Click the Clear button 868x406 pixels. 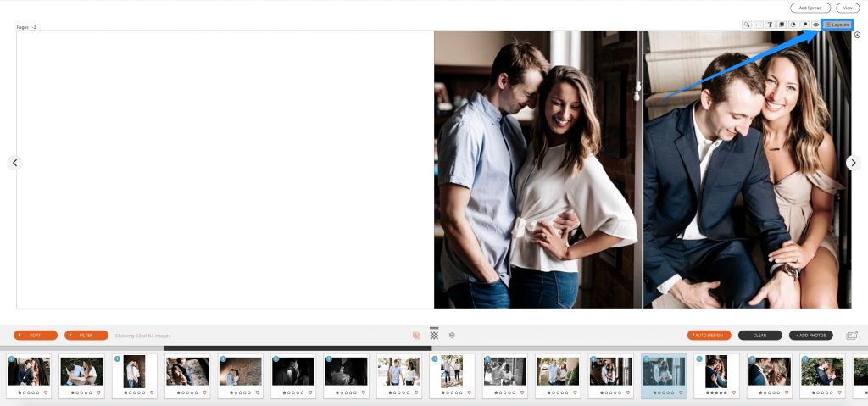tap(760, 336)
